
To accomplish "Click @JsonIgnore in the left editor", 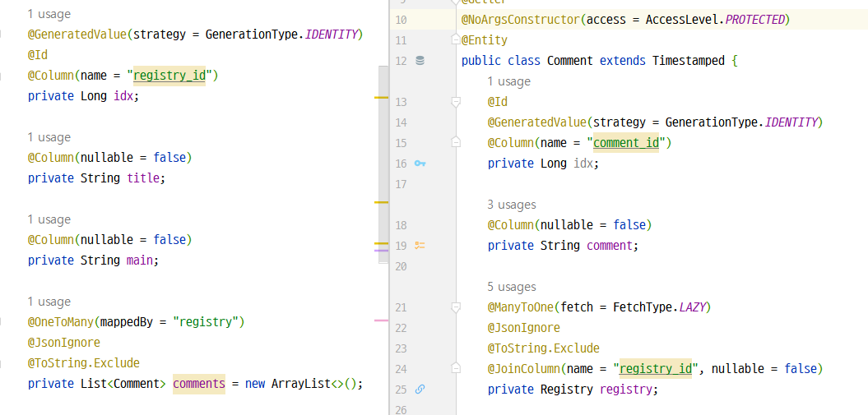I will pyautogui.click(x=63, y=342).
